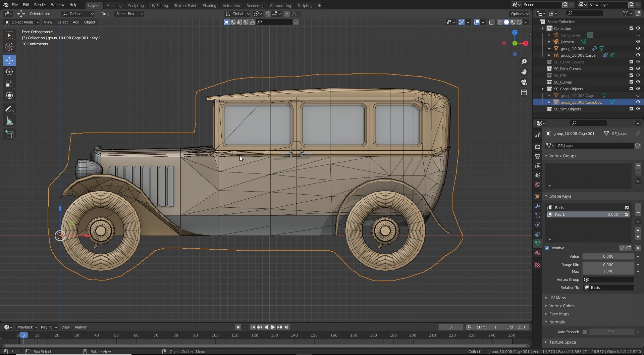The width and height of the screenshot is (644, 355).
Task: Switch to rendered viewport shading
Action: [519, 22]
